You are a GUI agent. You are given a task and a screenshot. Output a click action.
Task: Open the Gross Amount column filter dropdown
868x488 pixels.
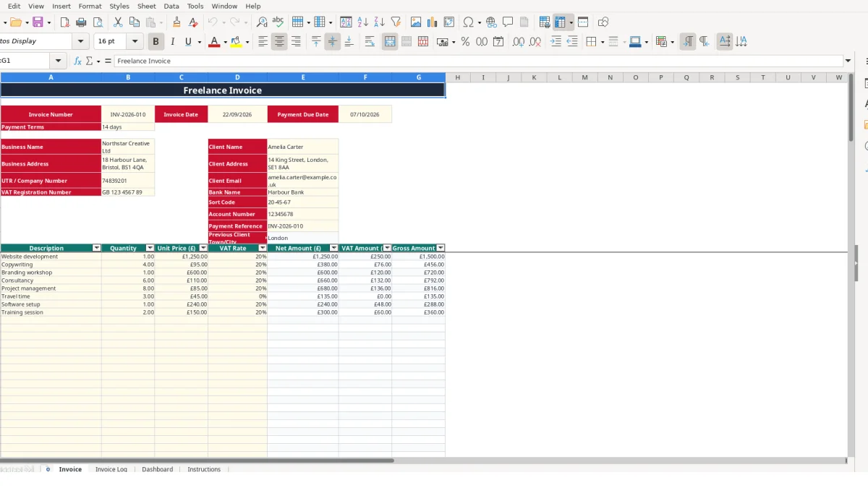[441, 248]
